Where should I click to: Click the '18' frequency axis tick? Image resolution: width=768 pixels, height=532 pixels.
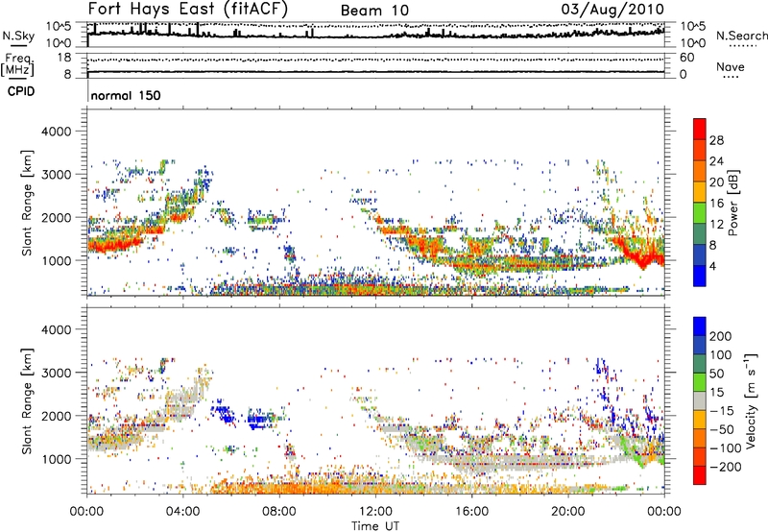coord(64,58)
